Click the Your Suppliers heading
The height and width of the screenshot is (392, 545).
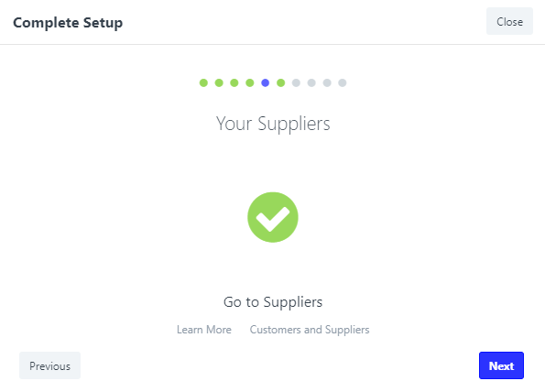(273, 124)
